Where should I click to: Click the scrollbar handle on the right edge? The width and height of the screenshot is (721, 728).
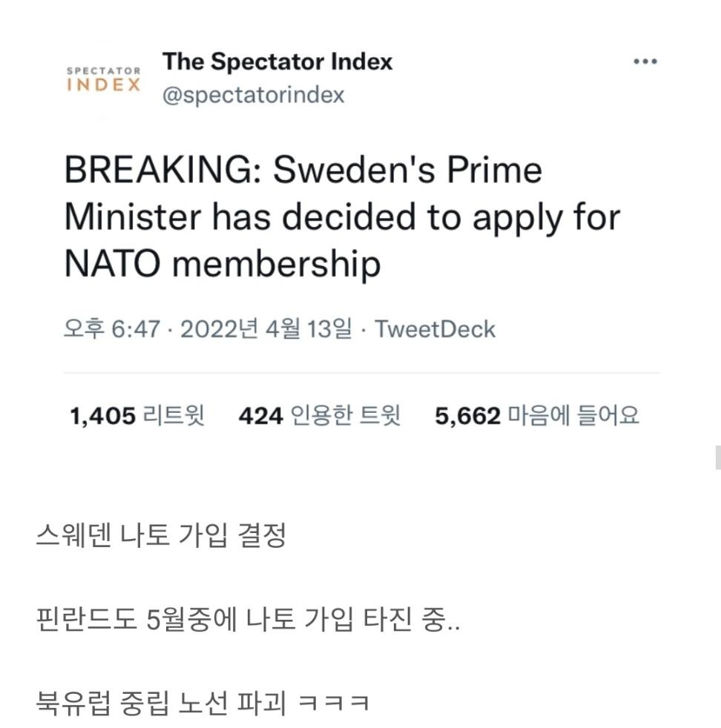(717, 457)
